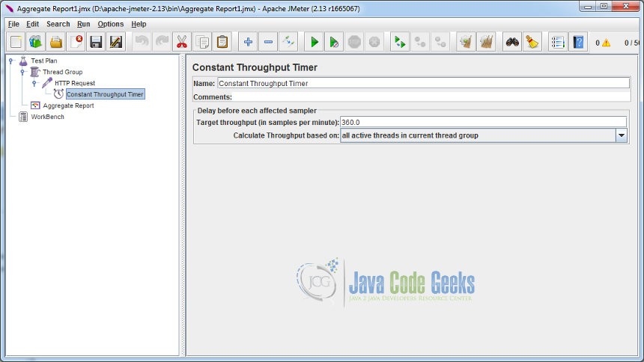Open the File menu

[x=13, y=24]
